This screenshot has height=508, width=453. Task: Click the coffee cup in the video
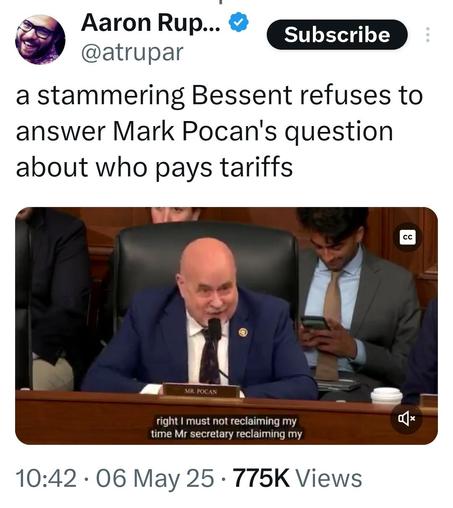pyautogui.click(x=387, y=396)
